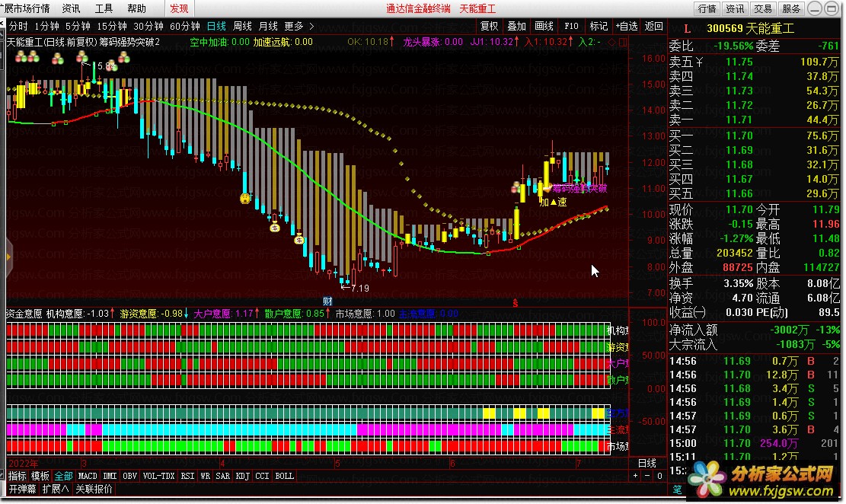Image resolution: width=846 pixels, height=504 pixels.
Task: Apply the CCI indicator
Action: [x=262, y=476]
